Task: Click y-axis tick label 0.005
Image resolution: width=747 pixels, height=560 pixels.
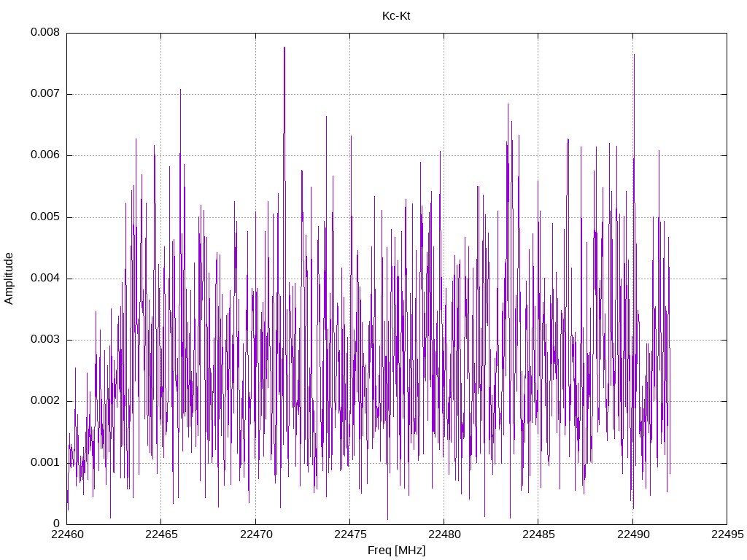Action: 45,217
